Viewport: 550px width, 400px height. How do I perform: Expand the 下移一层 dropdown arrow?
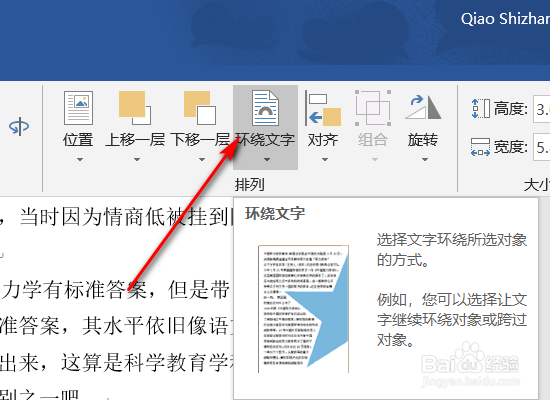(x=202, y=160)
